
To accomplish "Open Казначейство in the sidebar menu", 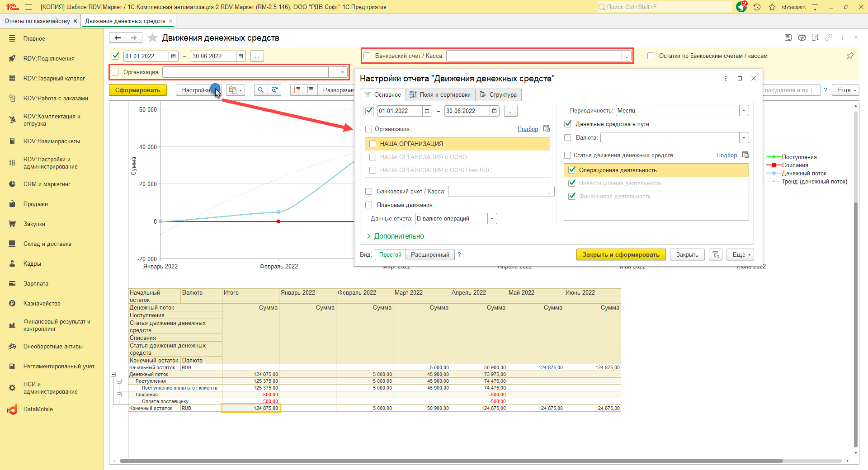I will pyautogui.click(x=42, y=304).
